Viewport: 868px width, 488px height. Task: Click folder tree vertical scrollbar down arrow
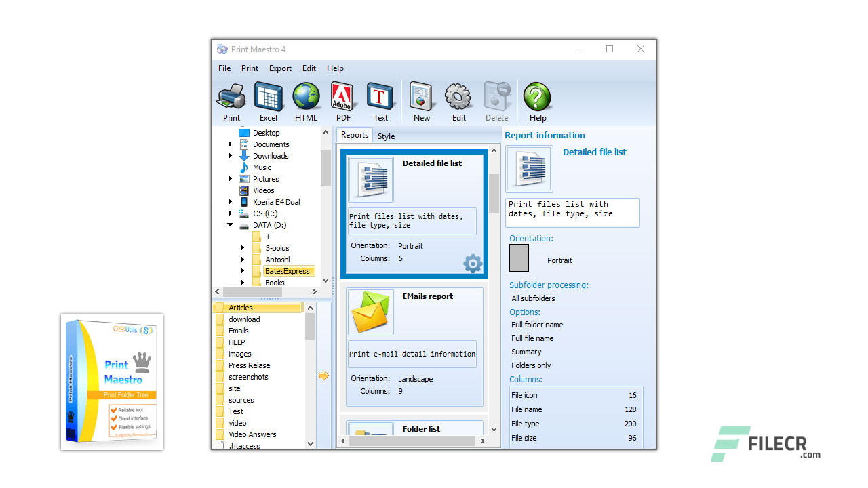click(x=325, y=281)
